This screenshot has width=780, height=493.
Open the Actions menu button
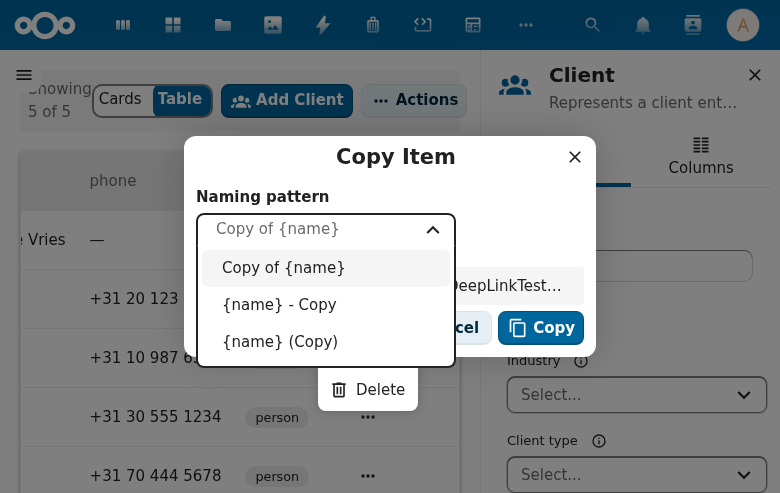(414, 100)
